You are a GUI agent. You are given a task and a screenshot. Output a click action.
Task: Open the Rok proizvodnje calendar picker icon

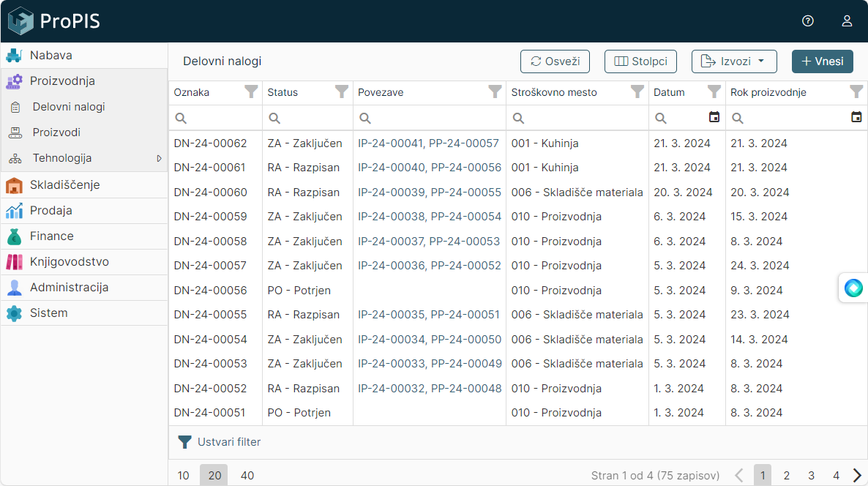[856, 117]
